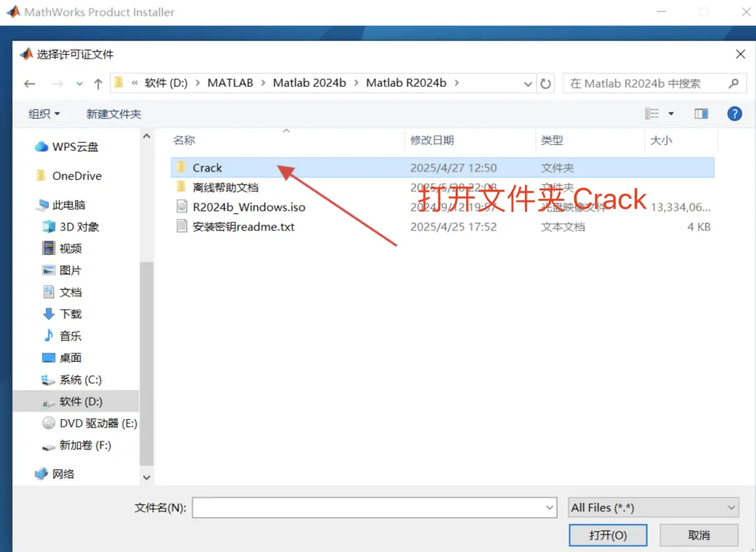Click the 打开(O) button
This screenshot has width=756, height=552.
[608, 535]
